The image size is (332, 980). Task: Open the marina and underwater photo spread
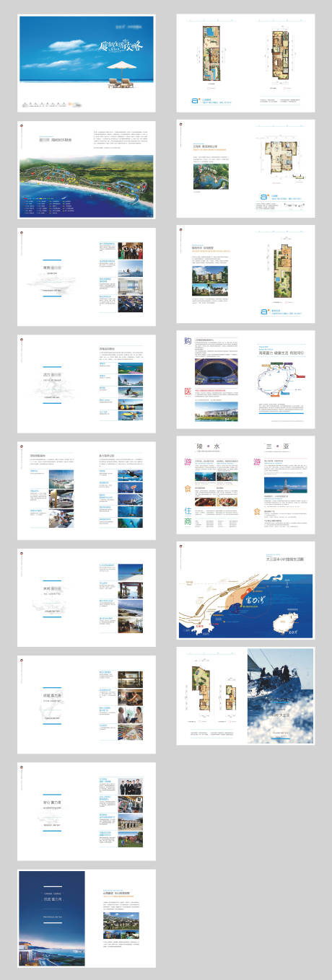click(x=87, y=490)
